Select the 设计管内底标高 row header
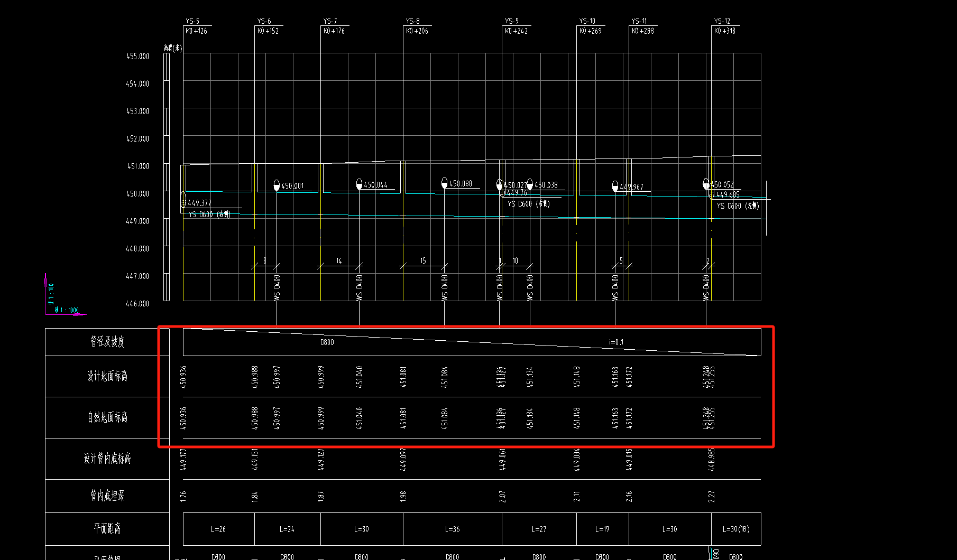The width and height of the screenshot is (957, 560). [107, 459]
